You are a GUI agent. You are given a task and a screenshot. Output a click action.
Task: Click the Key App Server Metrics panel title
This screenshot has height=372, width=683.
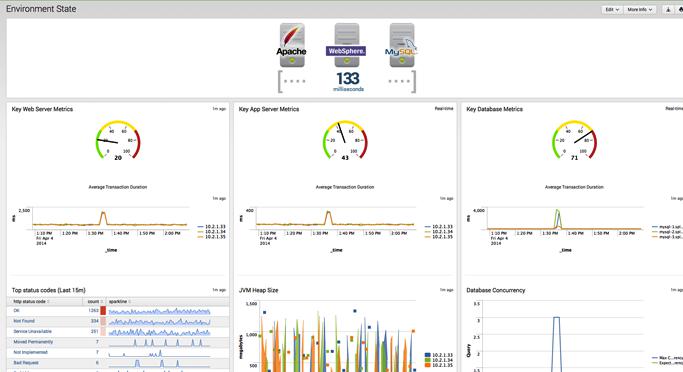pos(269,109)
